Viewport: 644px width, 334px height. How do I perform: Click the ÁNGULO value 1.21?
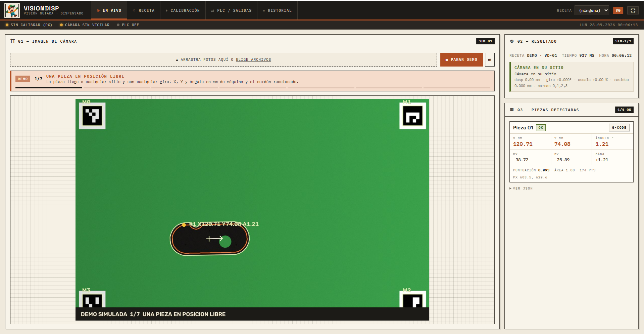602,144
